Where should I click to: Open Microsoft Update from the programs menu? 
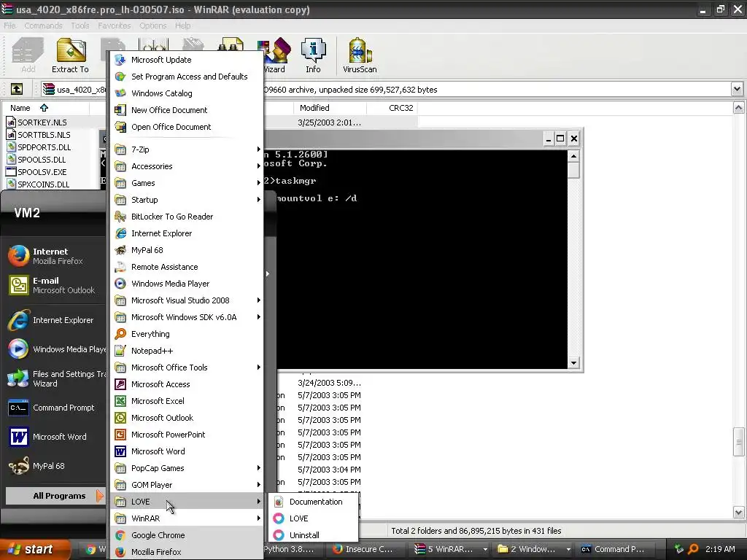[187, 60]
